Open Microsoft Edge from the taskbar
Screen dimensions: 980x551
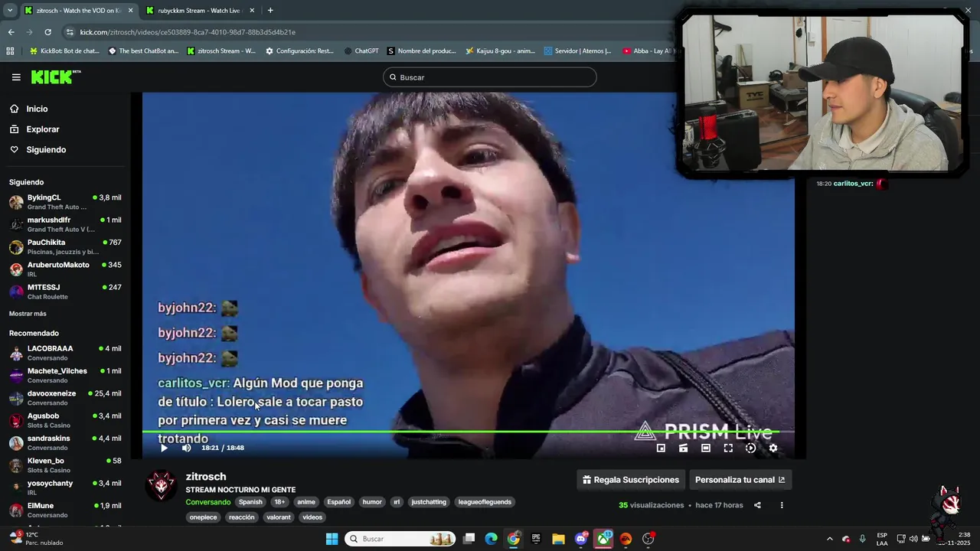pos(491,539)
